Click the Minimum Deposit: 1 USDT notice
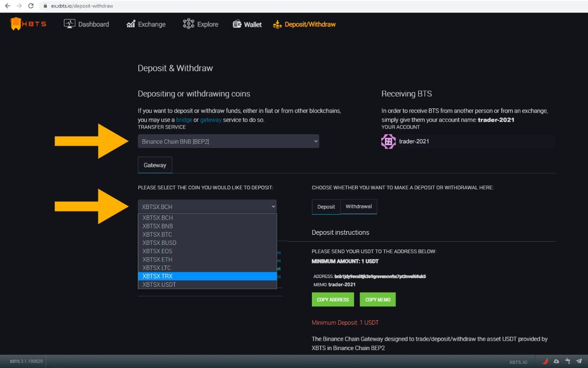 pyautogui.click(x=345, y=323)
